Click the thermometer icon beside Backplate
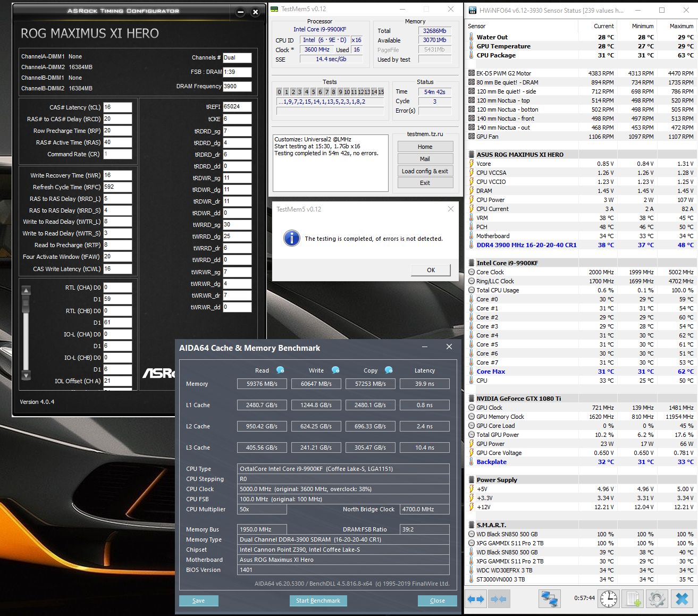This screenshot has height=616, width=698. tap(472, 462)
